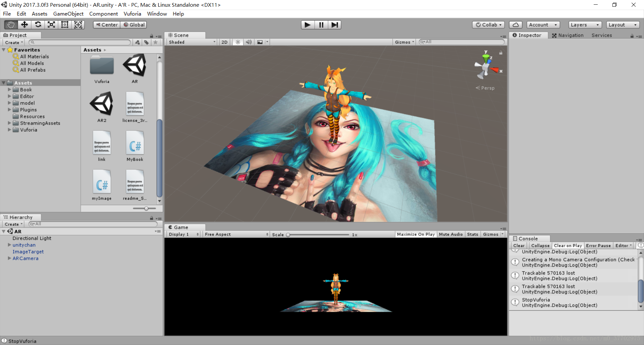
Task: Toggle Maximize On Play
Action: [416, 234]
